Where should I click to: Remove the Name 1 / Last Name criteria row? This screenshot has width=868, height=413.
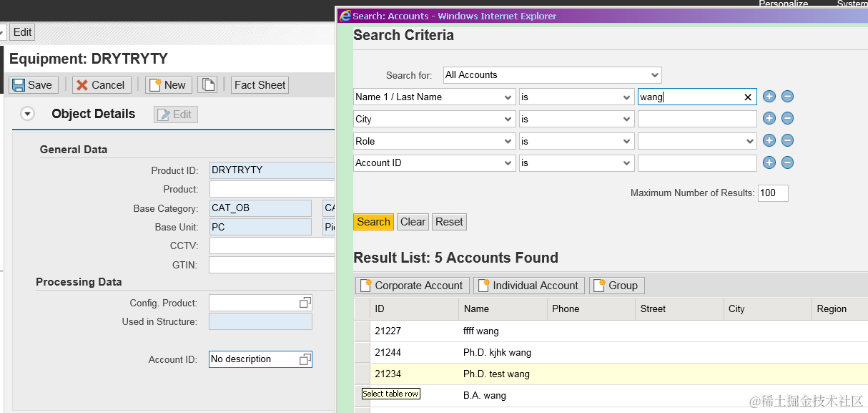coord(787,97)
